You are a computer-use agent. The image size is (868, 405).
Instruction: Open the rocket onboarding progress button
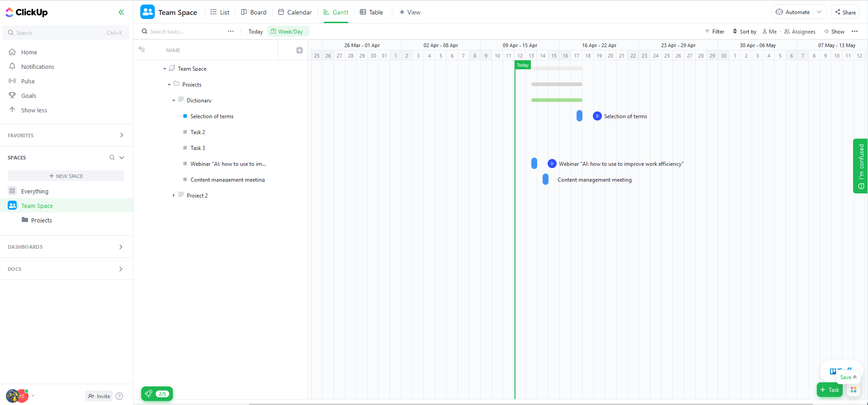(x=157, y=394)
